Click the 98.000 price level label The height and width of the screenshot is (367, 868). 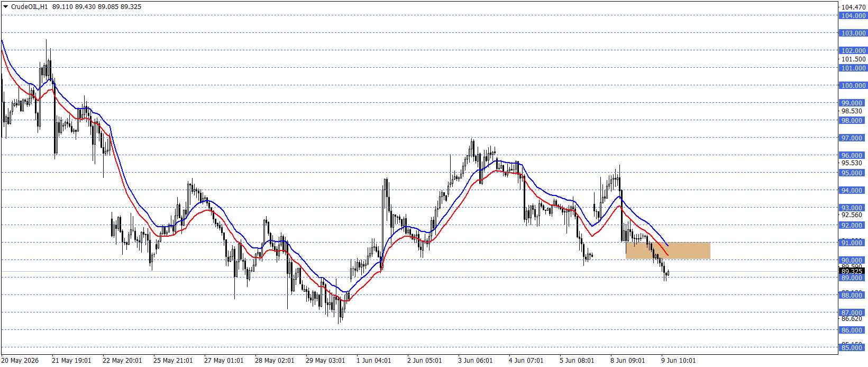point(853,121)
